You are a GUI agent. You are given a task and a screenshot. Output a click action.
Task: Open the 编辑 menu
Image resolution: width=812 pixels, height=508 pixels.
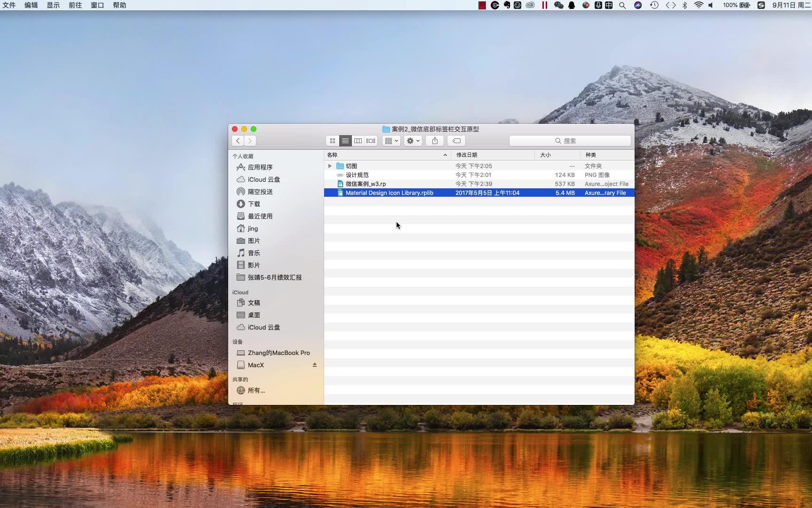(31, 5)
